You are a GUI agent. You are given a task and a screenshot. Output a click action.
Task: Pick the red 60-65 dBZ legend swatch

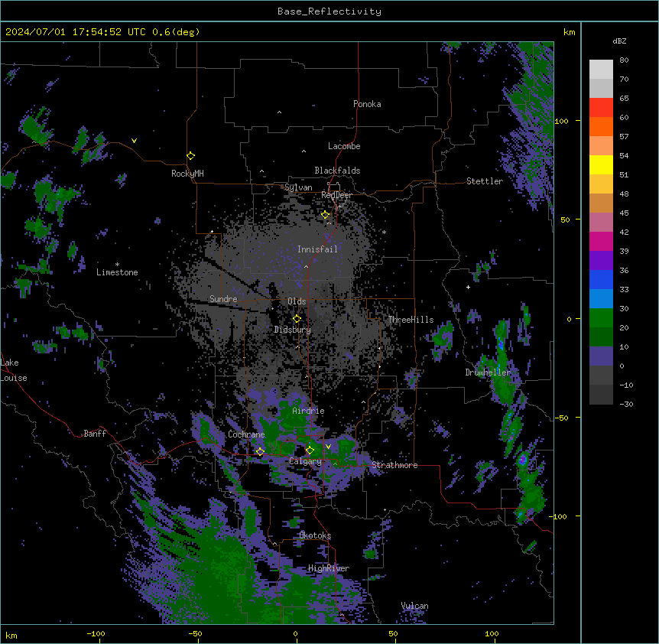pos(601,107)
